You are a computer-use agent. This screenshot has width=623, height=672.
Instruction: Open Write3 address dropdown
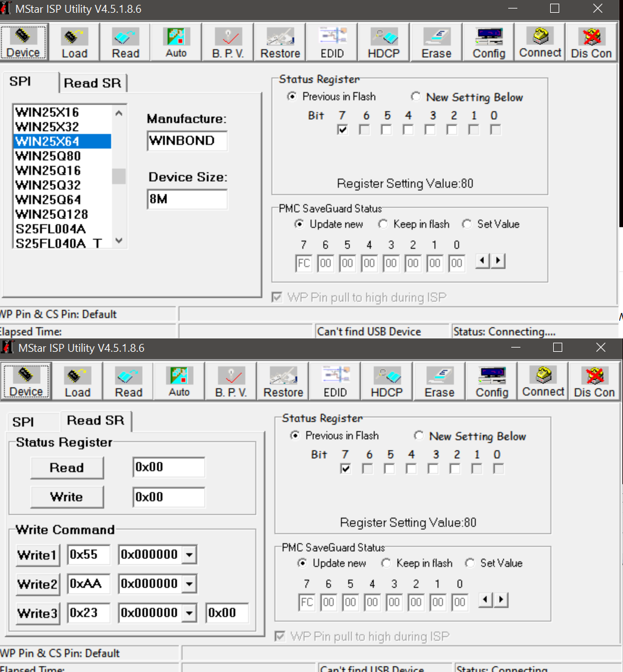click(189, 613)
